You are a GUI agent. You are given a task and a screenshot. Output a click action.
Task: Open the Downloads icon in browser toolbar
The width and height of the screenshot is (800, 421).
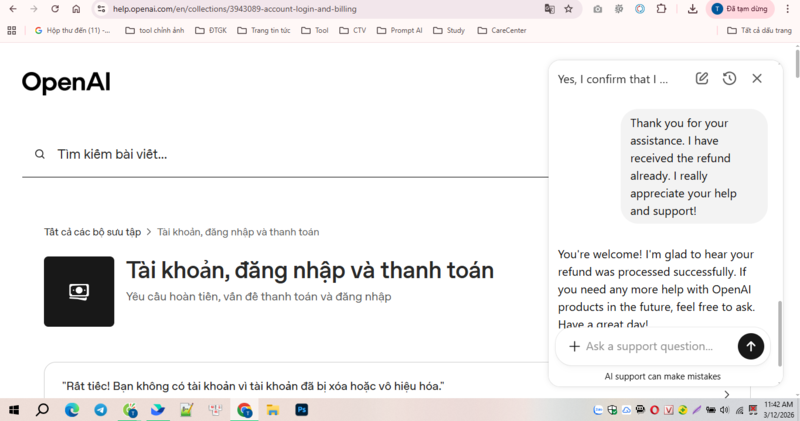[692, 9]
